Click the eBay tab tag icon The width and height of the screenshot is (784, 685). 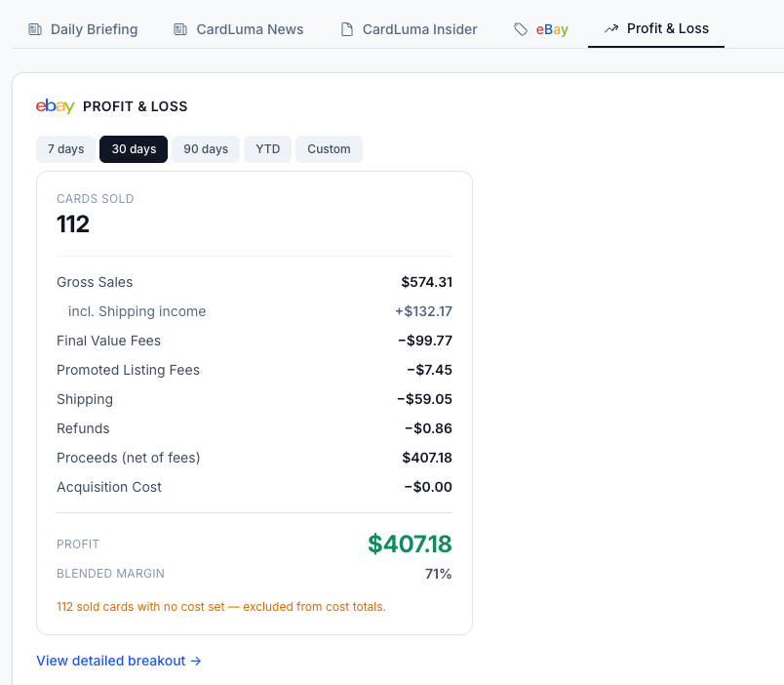pos(521,29)
